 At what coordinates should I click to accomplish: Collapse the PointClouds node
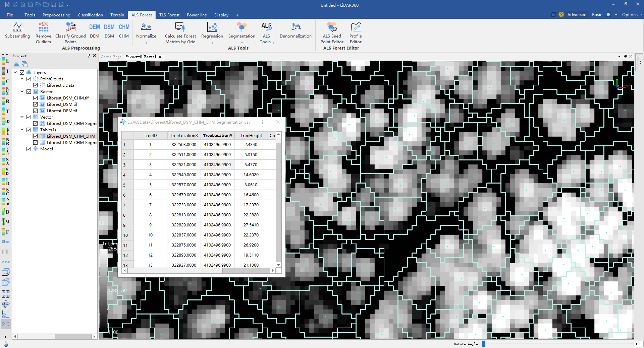pyautogui.click(x=22, y=79)
